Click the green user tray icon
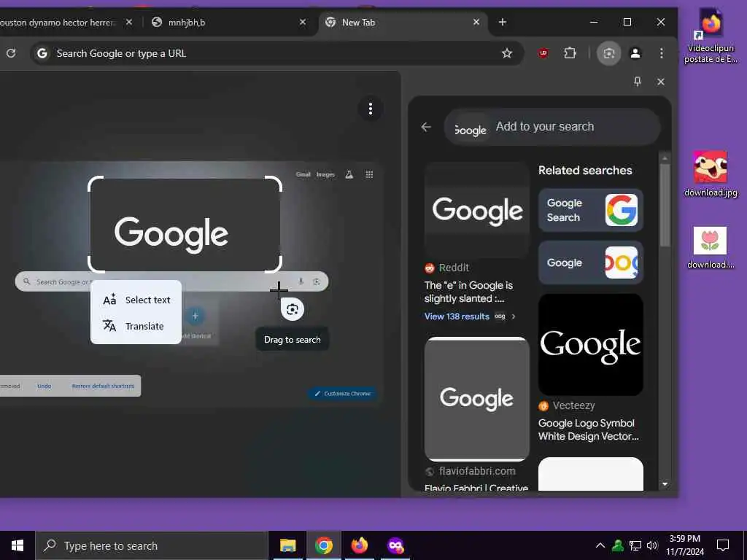The image size is (747, 560). (x=618, y=545)
